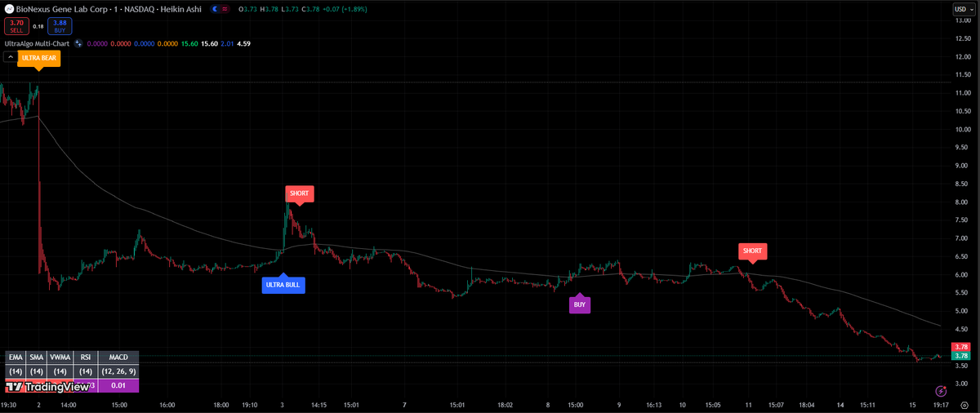Click the moon session indicator icon

pos(215,9)
